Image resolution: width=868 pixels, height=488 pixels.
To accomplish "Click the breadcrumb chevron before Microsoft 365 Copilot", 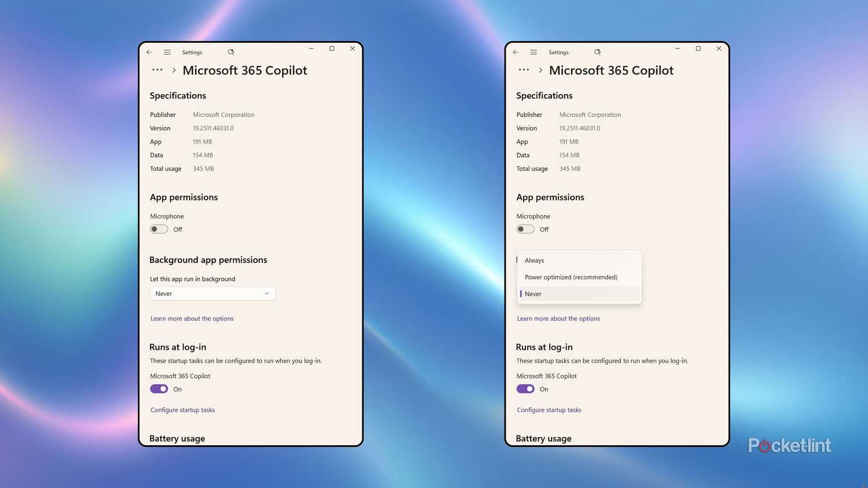I will click(174, 70).
